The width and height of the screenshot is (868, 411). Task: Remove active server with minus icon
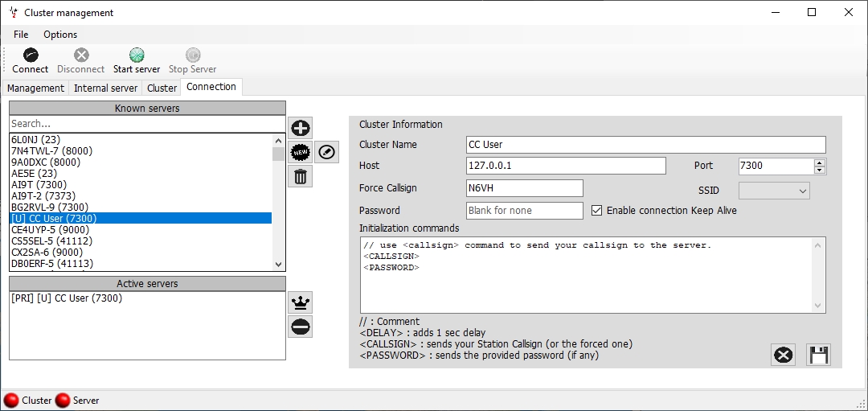click(x=300, y=327)
